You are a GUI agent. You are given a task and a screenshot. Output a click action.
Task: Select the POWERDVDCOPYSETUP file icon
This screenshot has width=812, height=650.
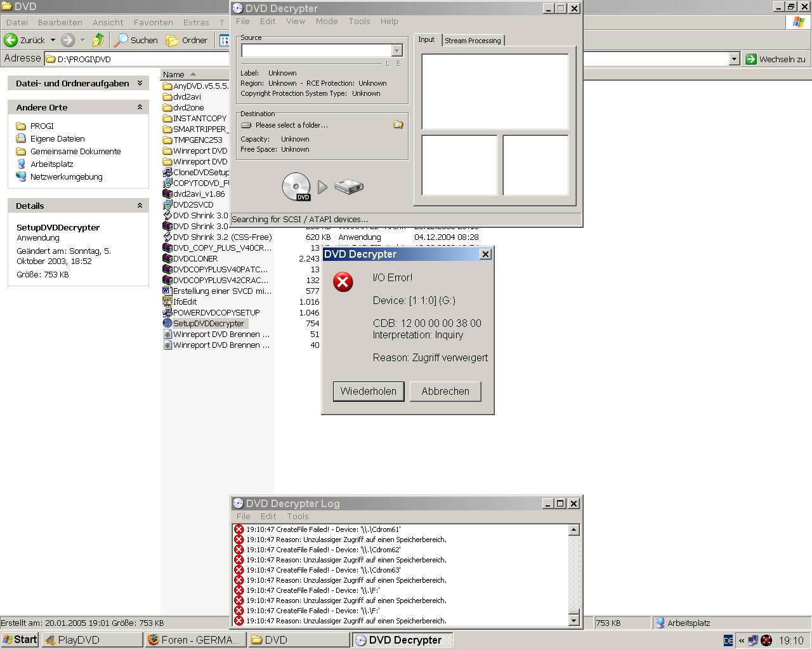tap(167, 312)
